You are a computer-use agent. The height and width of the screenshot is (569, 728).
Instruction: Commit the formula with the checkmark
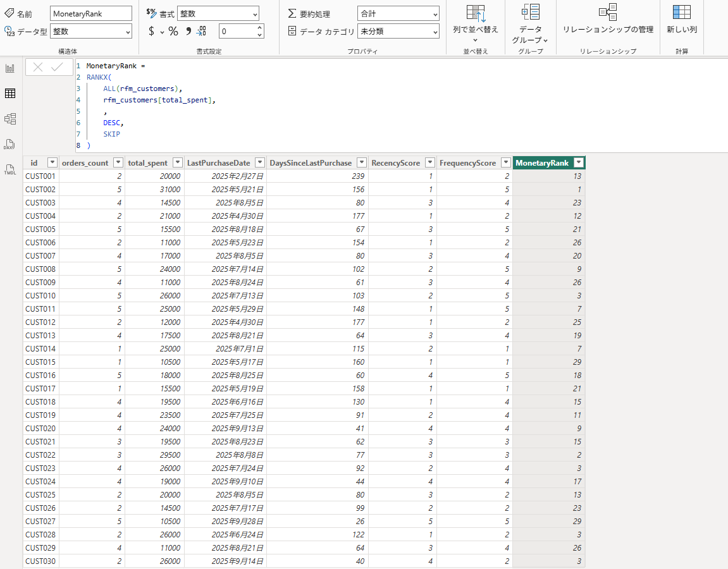[58, 67]
